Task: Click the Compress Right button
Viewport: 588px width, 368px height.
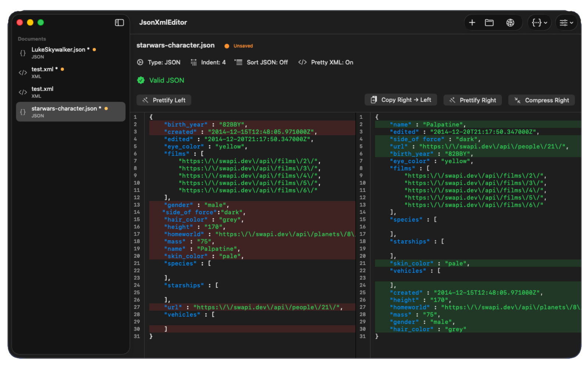Action: pos(541,100)
